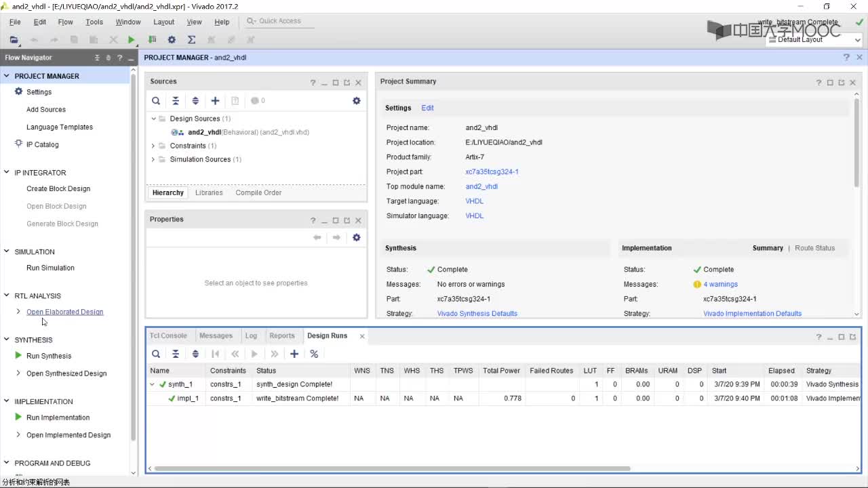Click Run Synthesis
The width and height of the screenshot is (868, 488).
pyautogui.click(x=49, y=356)
